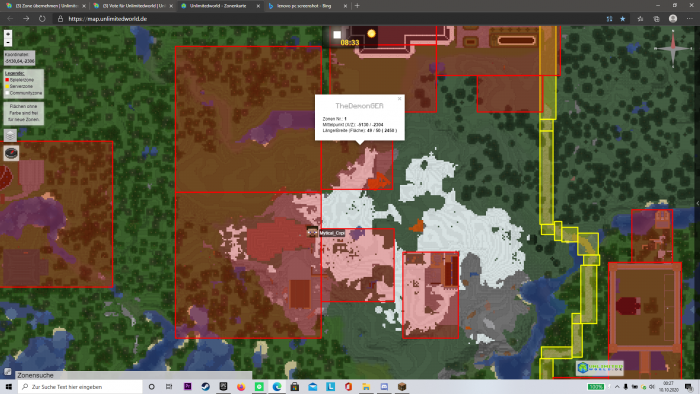Click the Spielerzone legend entry
Screen dimensions: 700x394
coord(19,79)
